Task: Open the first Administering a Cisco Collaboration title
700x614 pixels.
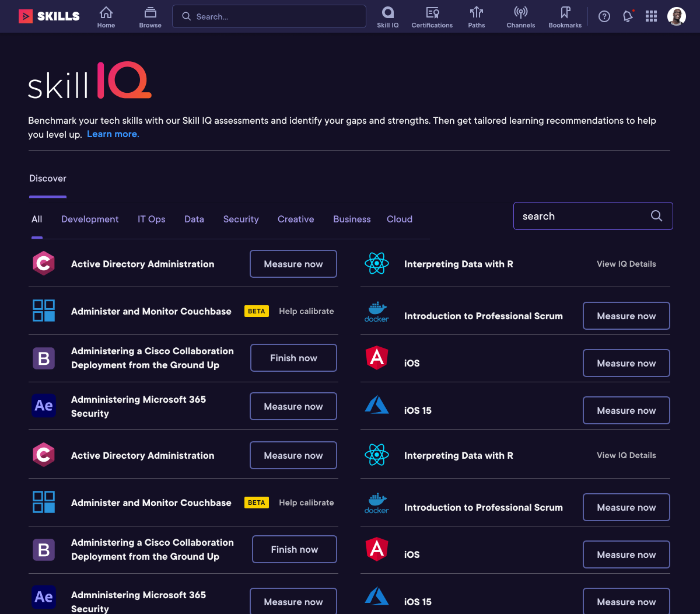Action: (x=152, y=358)
